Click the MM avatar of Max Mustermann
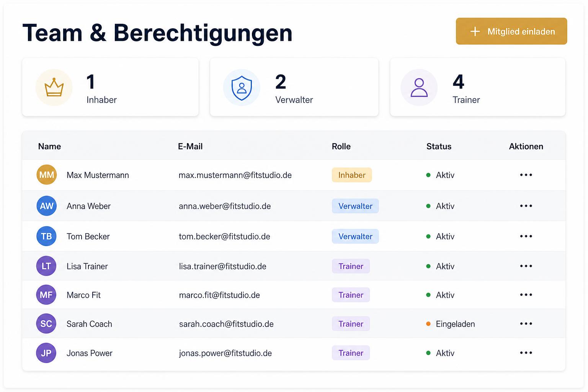 [x=47, y=175]
